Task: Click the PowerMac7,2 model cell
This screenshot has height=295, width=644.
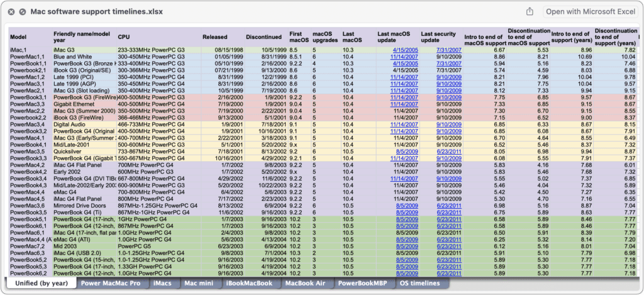Action: click(28, 247)
